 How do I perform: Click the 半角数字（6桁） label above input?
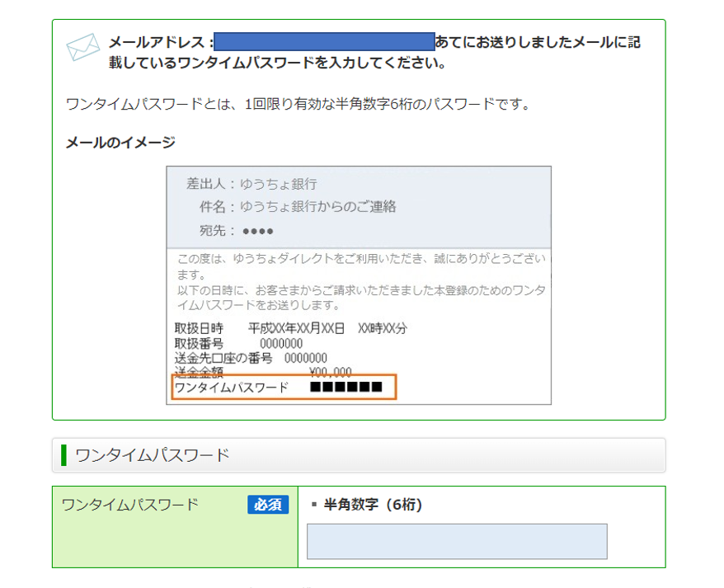pyautogui.click(x=372, y=505)
